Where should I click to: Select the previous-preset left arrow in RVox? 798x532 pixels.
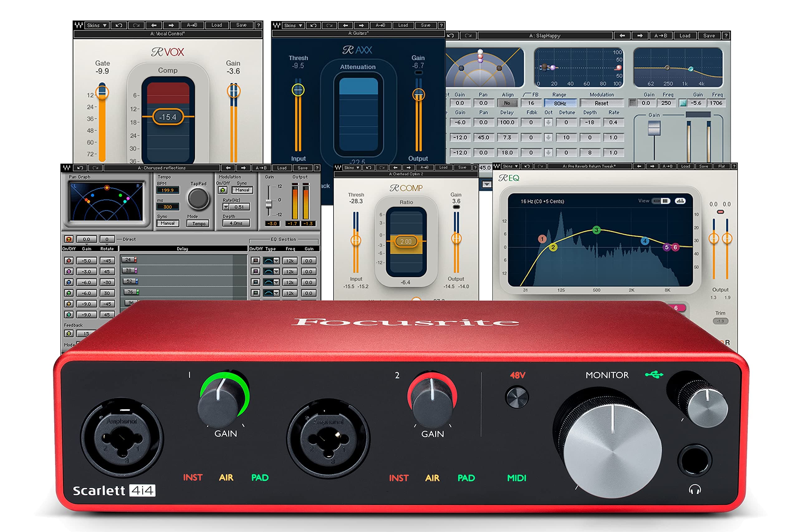(155, 26)
